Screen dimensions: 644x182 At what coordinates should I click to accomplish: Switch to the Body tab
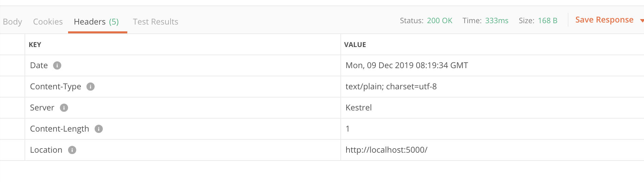tap(12, 22)
